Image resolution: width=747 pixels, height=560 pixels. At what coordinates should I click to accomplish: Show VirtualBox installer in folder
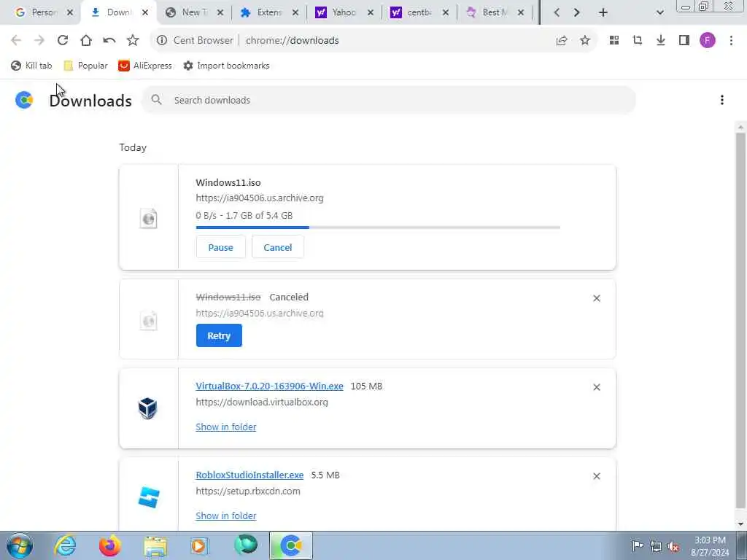point(226,427)
